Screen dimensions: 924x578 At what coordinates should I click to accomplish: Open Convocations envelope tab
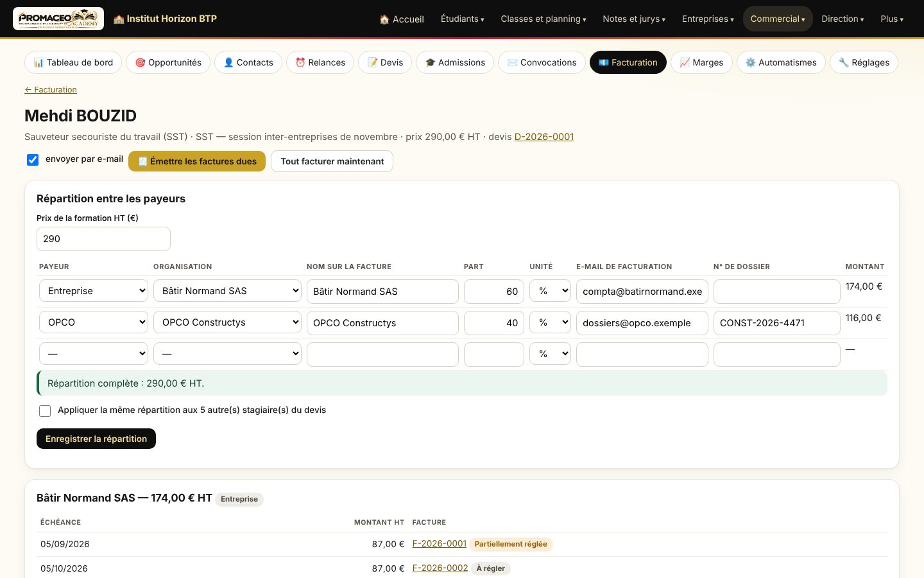[x=542, y=62]
